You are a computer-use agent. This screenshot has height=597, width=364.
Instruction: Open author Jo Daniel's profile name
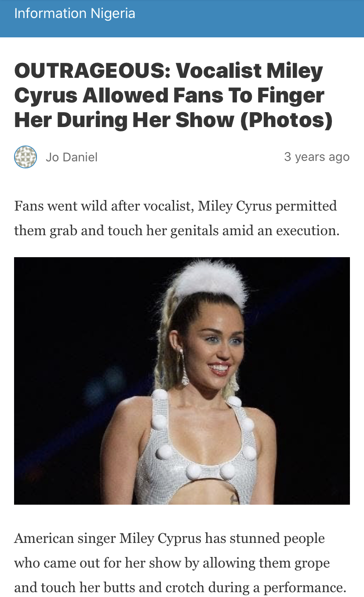[72, 157]
